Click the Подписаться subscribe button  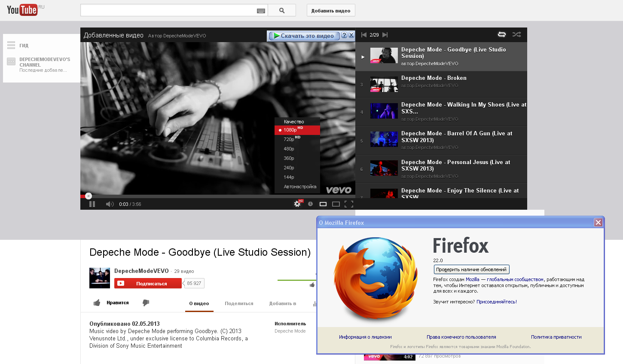coord(148,284)
